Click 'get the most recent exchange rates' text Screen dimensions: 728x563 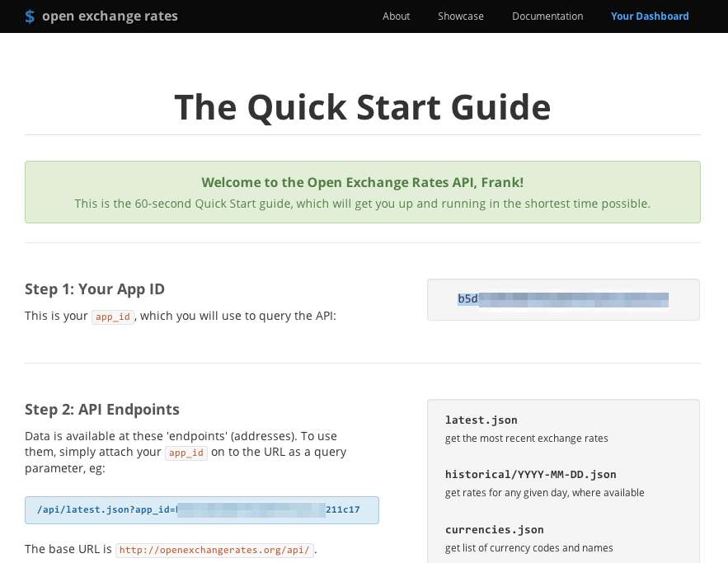(x=527, y=439)
